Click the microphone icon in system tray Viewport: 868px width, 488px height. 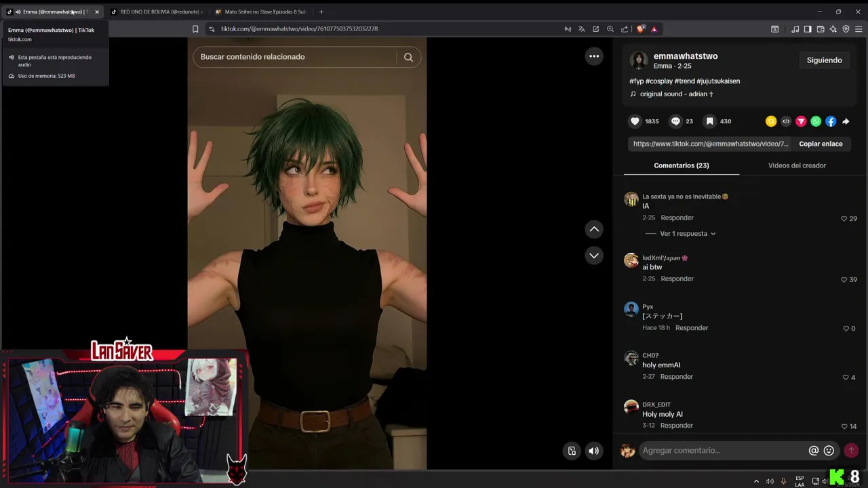click(x=783, y=481)
